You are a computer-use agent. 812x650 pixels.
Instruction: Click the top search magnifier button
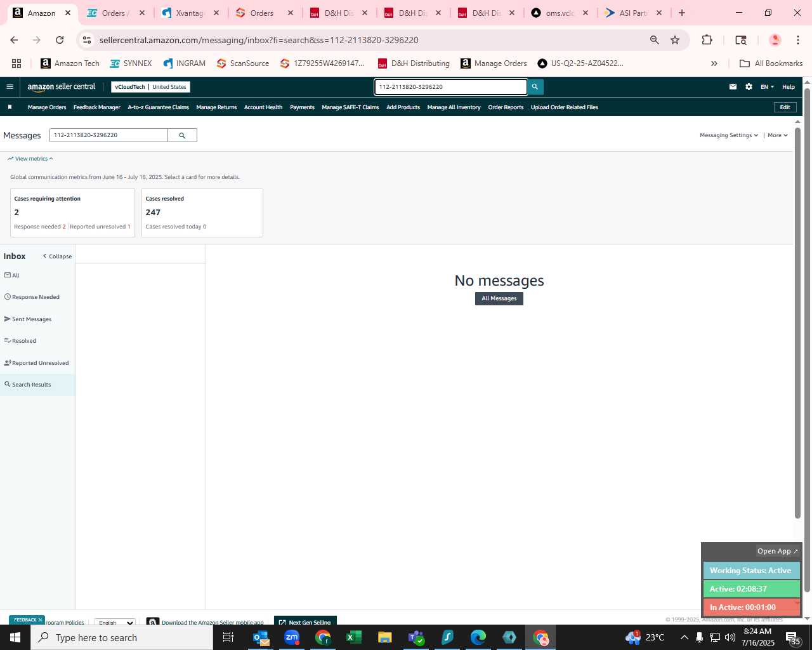[x=535, y=87]
